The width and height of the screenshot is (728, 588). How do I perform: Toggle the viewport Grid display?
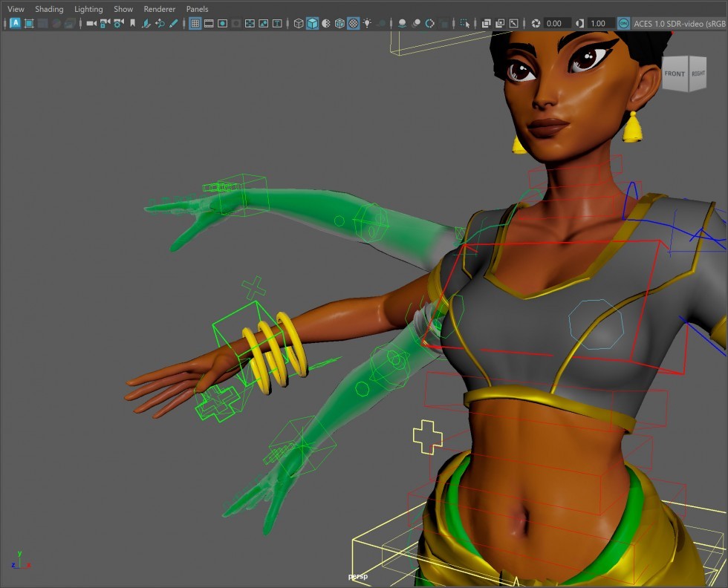pos(195,23)
